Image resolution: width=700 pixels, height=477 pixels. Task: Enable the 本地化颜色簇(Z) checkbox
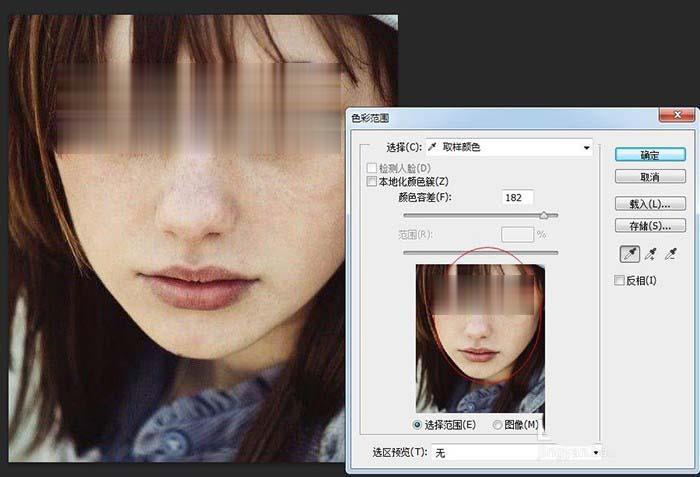(371, 181)
